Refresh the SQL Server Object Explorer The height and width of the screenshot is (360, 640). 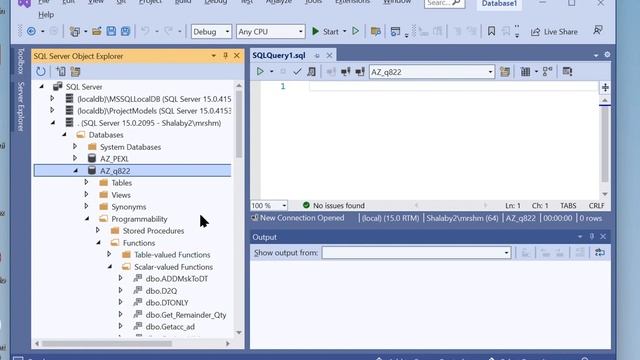coord(40,72)
